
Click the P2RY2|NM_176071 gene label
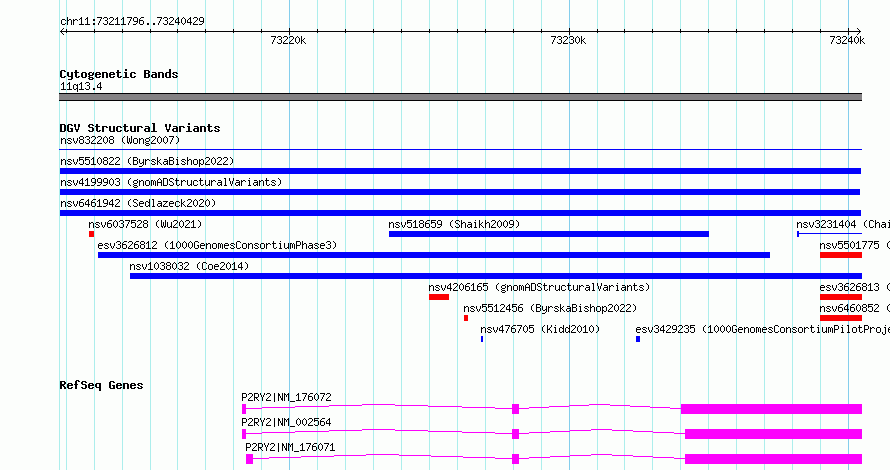(x=290, y=447)
